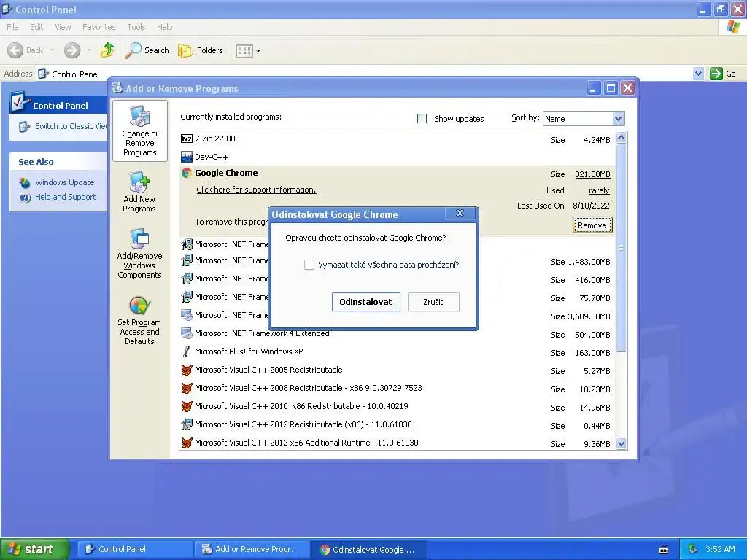Screen dimensions: 747x560
Task: Expand the Views dropdown arrow
Action: tap(258, 51)
